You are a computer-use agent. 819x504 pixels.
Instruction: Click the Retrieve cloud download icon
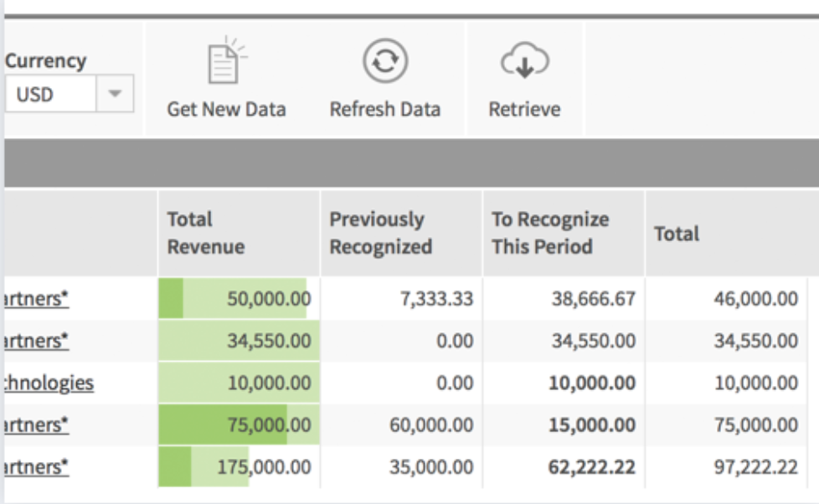[524, 64]
